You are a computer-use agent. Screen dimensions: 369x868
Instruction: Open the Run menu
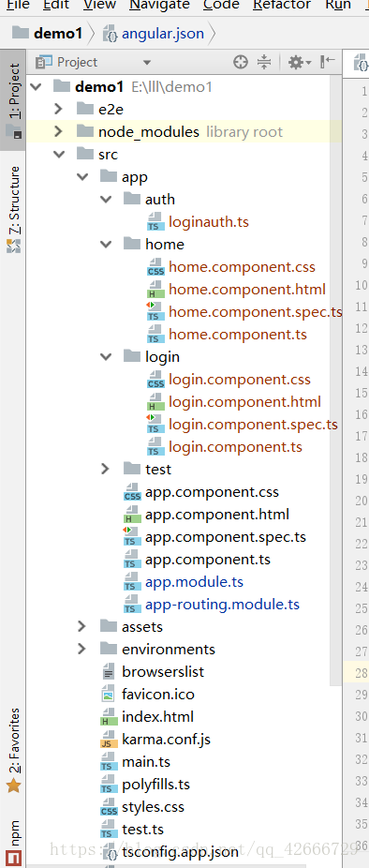(x=338, y=5)
